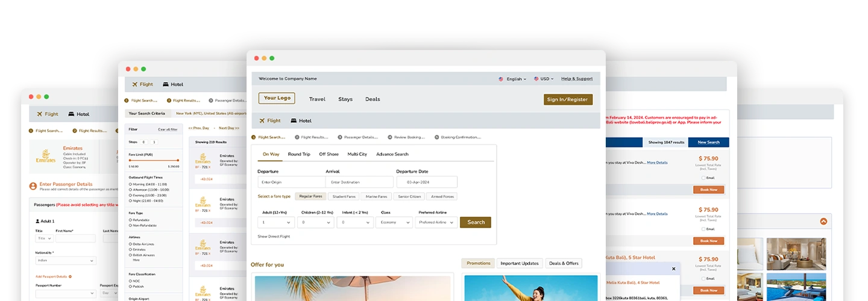Switch to the Round Trip tab
Viewport: 868px width, 301px height.
[299, 154]
